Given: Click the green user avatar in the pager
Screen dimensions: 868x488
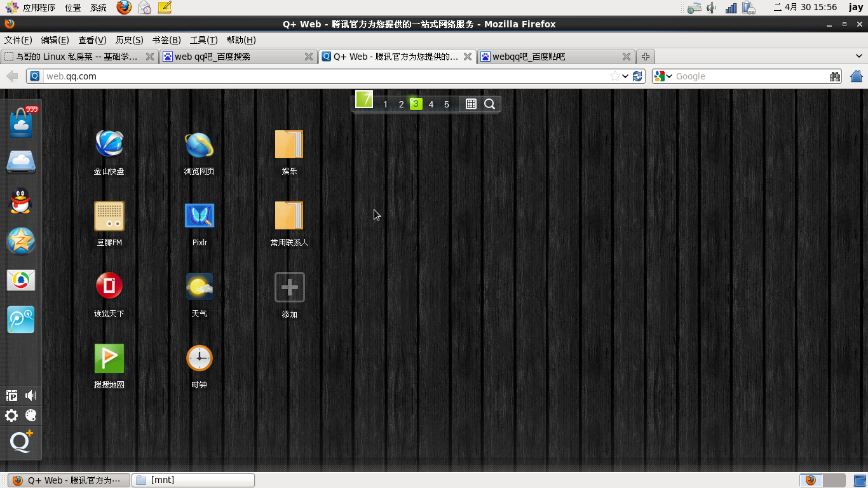Looking at the screenshot, I should [364, 99].
